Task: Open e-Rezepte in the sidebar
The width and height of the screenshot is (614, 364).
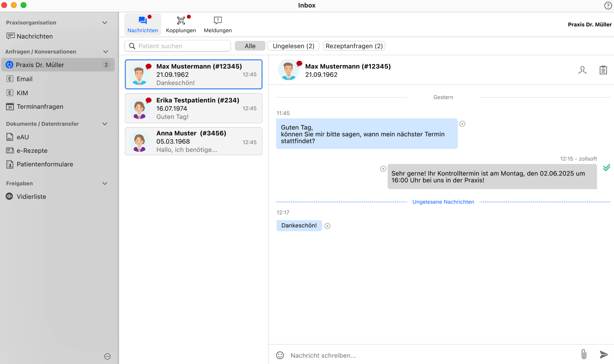Action: 58,150
